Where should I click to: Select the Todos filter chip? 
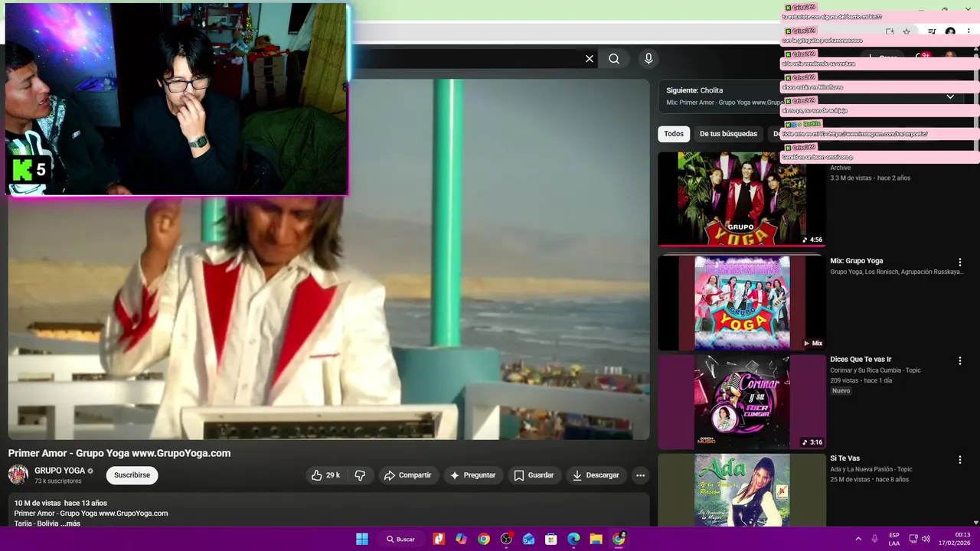[x=674, y=134]
